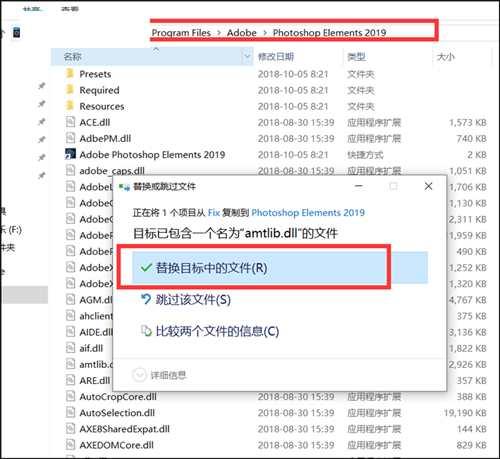The height and width of the screenshot is (459, 500).
Task: Open the Fix source folder link
Action: pos(214,212)
